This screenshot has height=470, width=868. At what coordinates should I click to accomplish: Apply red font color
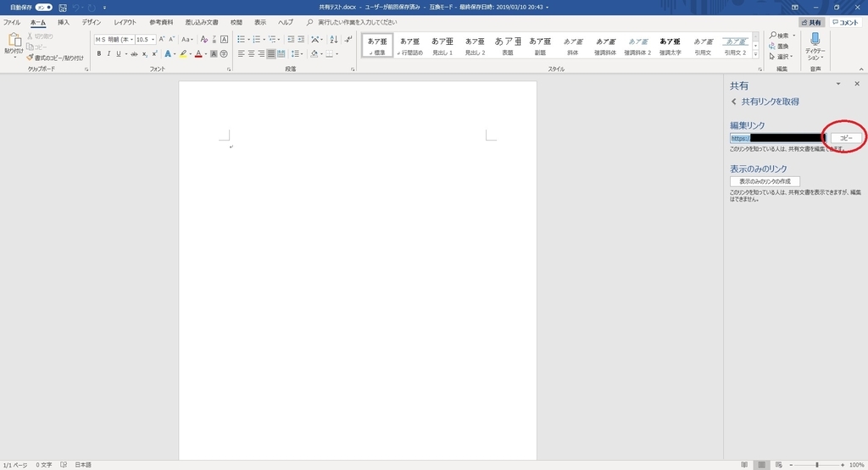pos(198,53)
